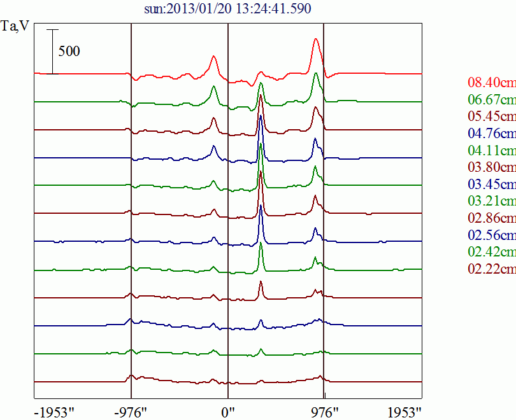Click the 03.21cm wavelength legend label

point(492,201)
